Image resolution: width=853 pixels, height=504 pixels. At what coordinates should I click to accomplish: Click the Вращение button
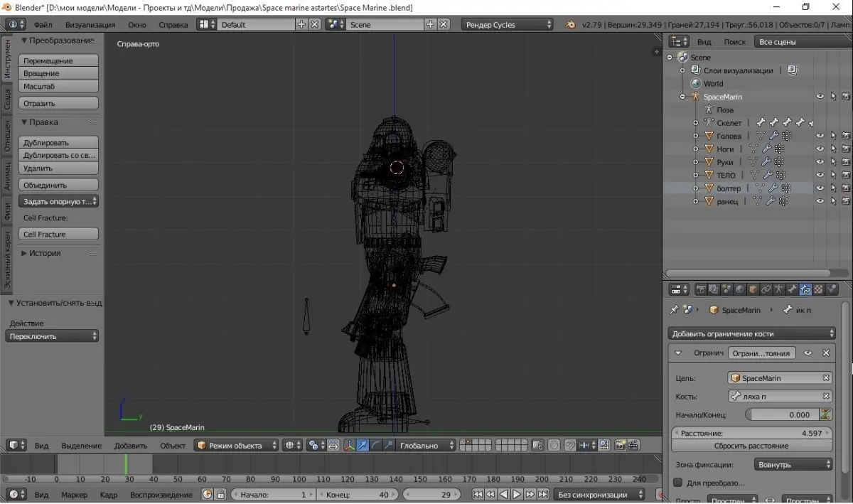58,73
